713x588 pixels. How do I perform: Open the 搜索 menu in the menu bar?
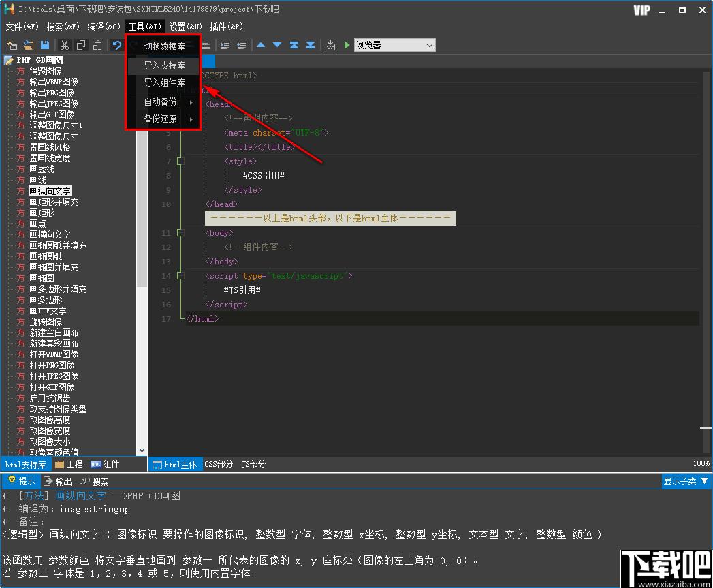click(x=63, y=27)
